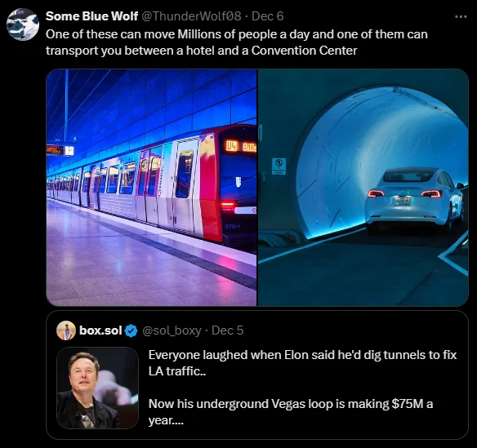Image resolution: width=477 pixels, height=448 pixels.
Task: Click the box.sol verified checkmark badge
Action: coord(132,330)
